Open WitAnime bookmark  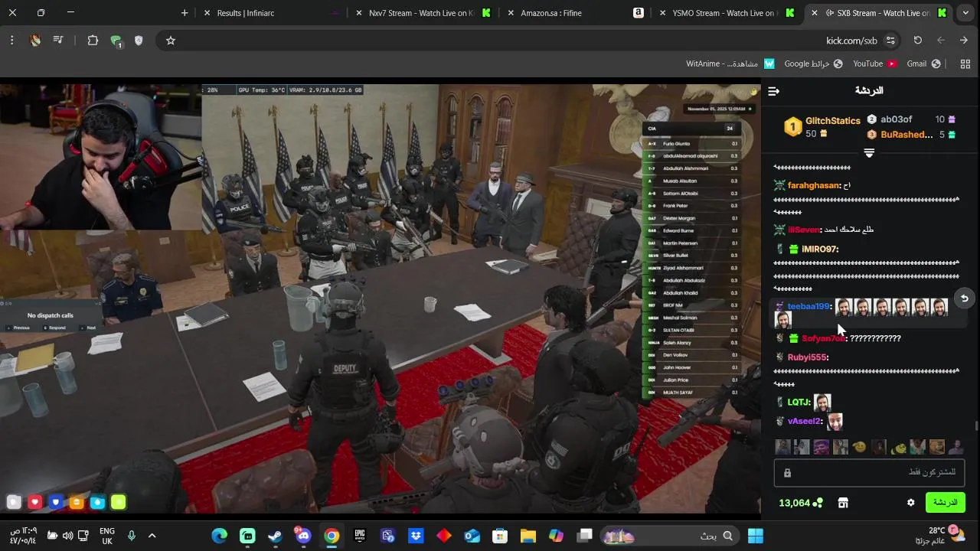pos(730,64)
